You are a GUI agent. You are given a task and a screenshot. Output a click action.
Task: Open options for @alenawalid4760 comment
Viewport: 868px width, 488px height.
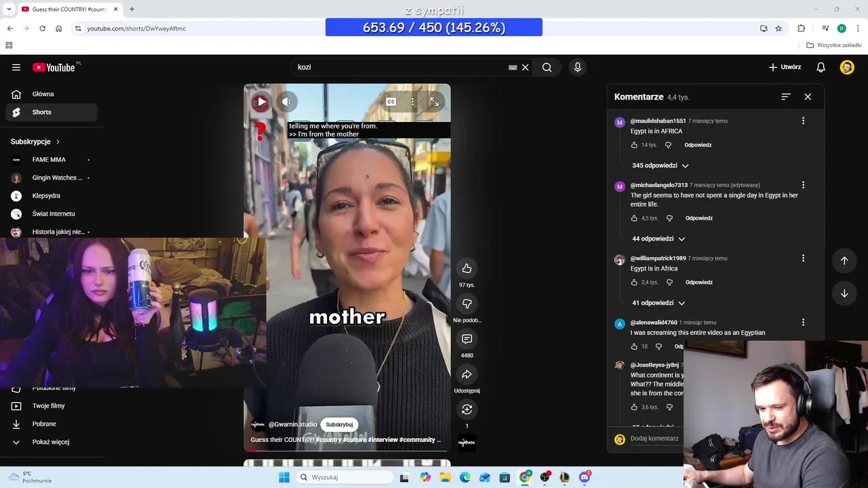(803, 323)
